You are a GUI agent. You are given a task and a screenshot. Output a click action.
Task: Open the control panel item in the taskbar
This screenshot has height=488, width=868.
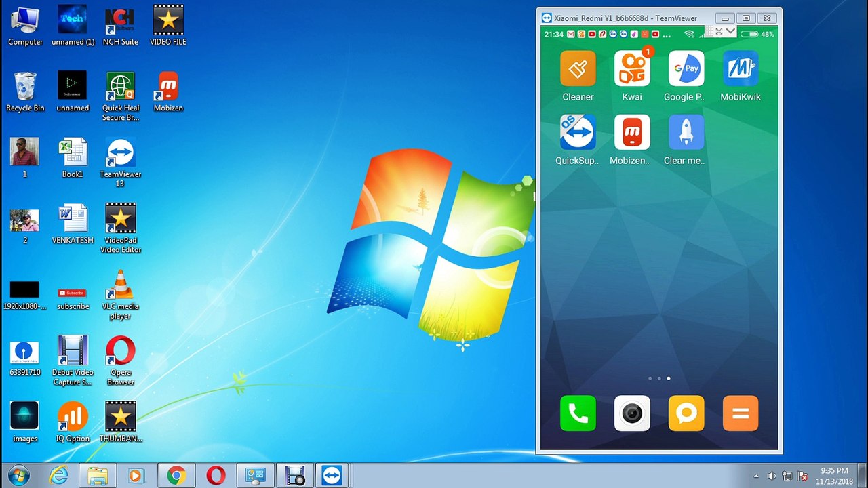point(255,476)
